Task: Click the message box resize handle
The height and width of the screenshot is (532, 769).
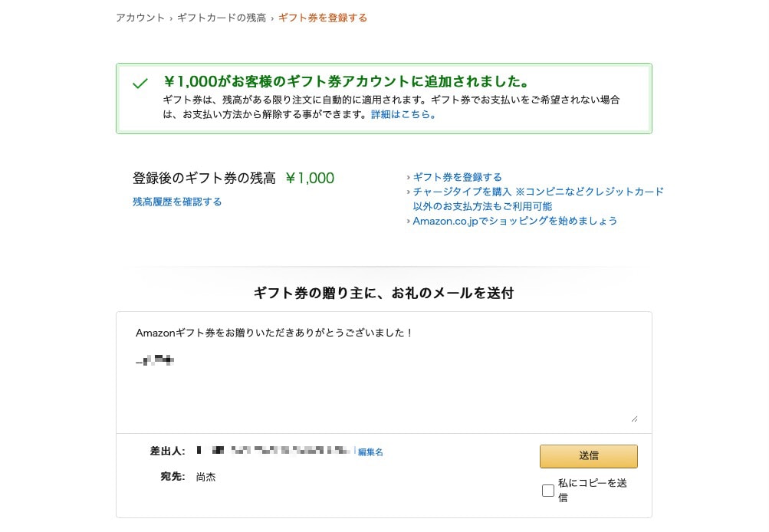Action: [633, 418]
